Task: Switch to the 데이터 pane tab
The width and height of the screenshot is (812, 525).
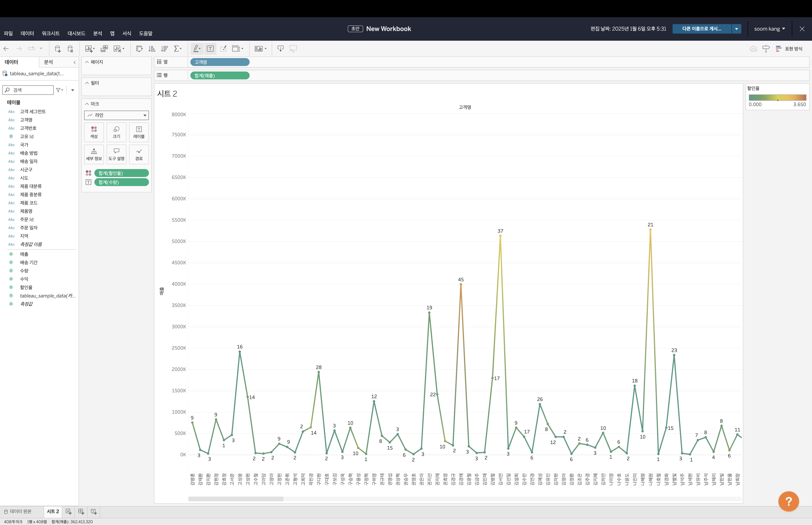Action: (11, 62)
